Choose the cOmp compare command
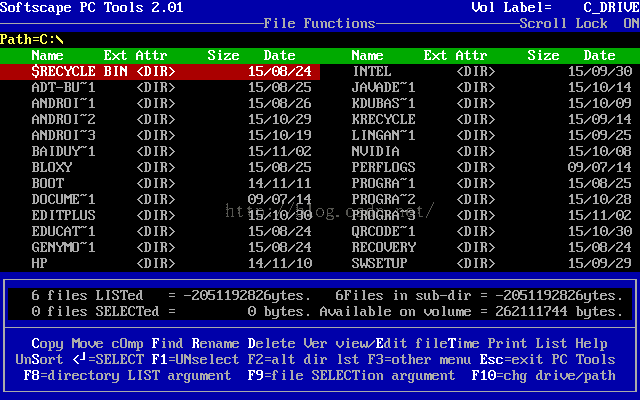The height and width of the screenshot is (400, 640). pyautogui.click(x=127, y=344)
